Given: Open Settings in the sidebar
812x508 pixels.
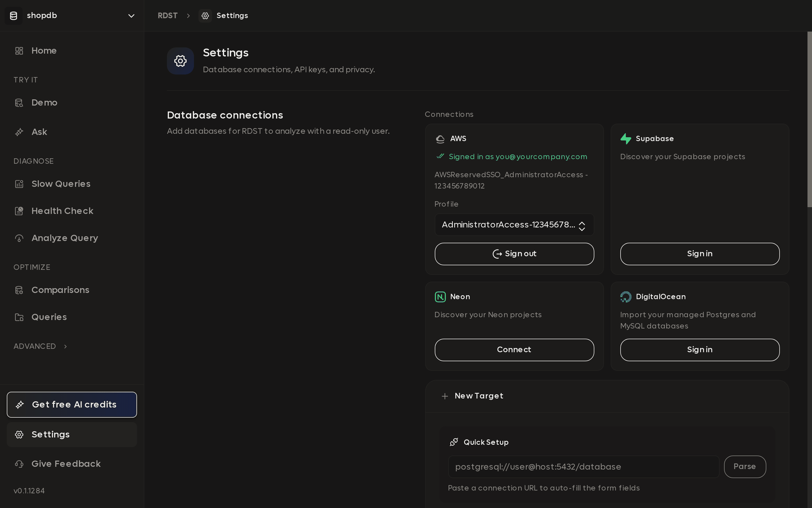Looking at the screenshot, I should coord(72,434).
